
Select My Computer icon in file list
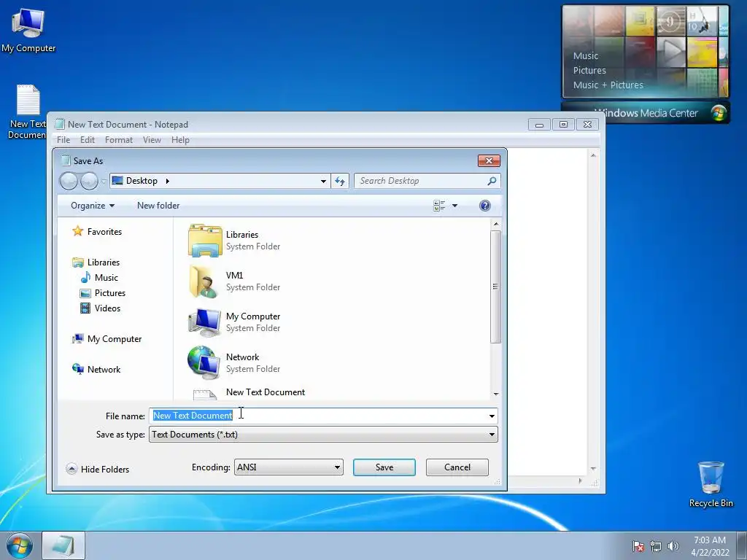pos(204,322)
